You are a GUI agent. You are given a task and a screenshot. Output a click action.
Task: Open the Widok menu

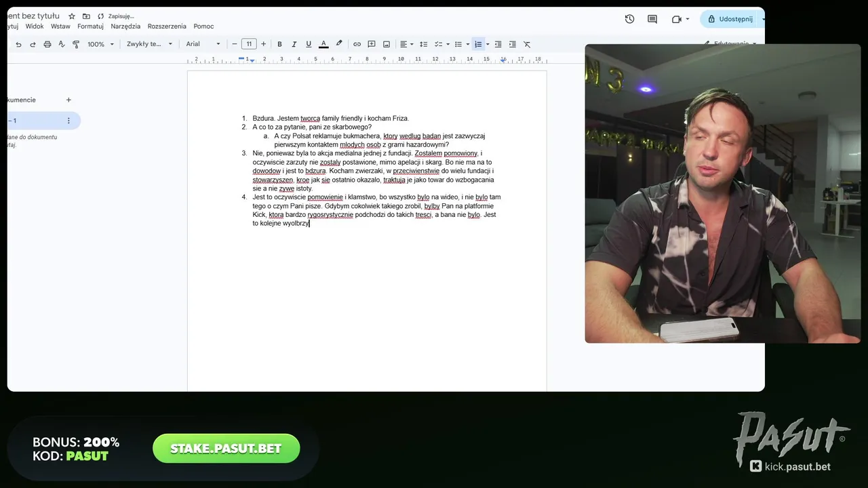[x=35, y=26]
